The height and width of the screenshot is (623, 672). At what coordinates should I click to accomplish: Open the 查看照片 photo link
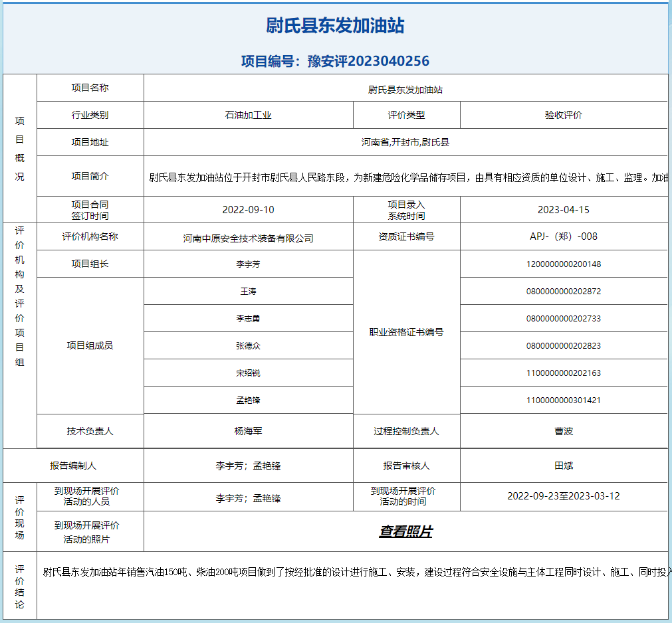(x=405, y=531)
